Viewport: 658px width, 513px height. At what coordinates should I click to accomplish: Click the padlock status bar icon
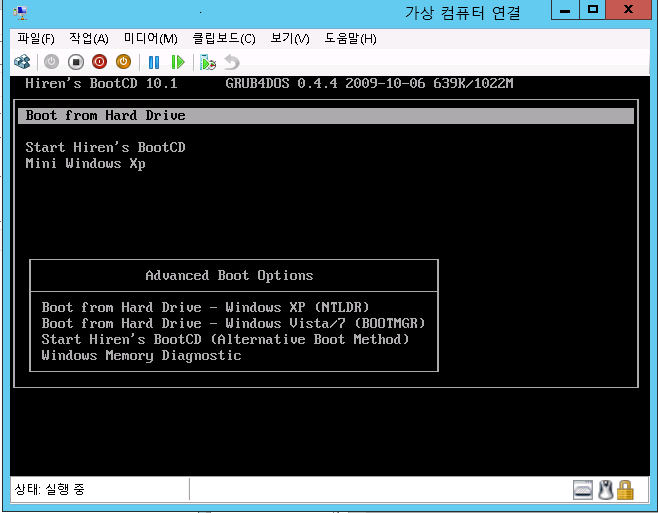point(625,489)
